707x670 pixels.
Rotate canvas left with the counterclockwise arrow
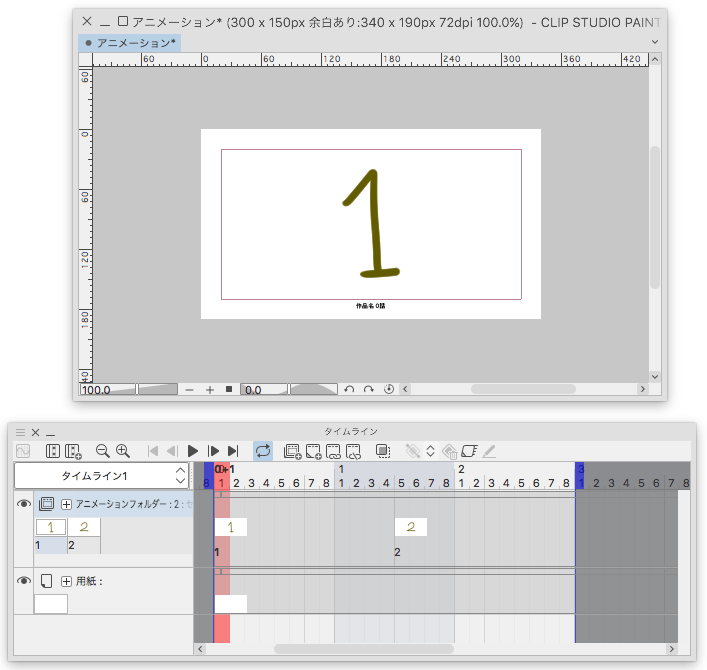pyautogui.click(x=349, y=389)
